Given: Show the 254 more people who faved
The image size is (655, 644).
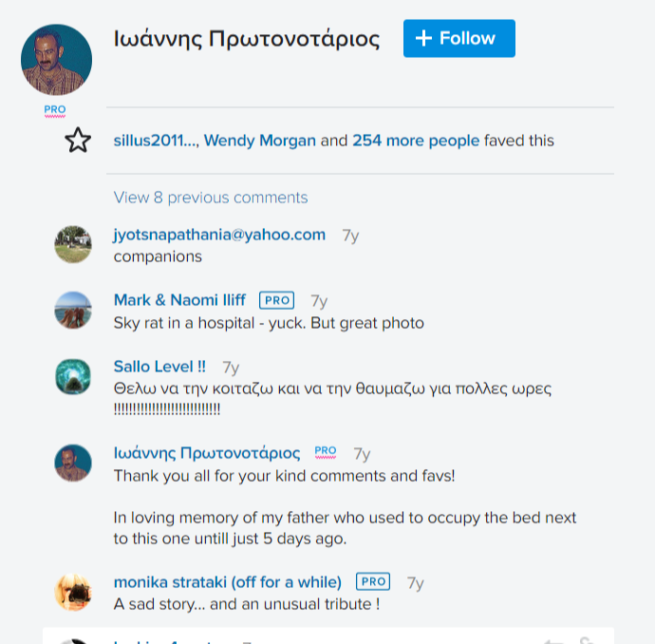Looking at the screenshot, I should coord(416,141).
